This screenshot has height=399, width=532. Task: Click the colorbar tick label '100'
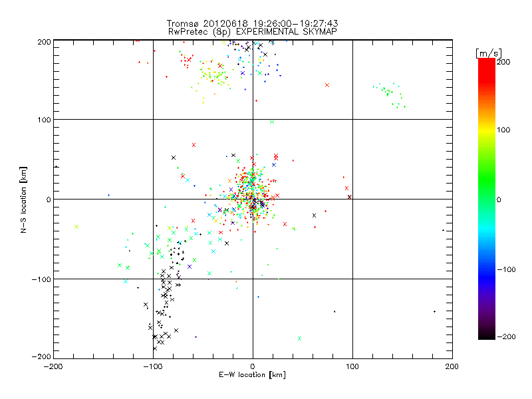point(503,130)
